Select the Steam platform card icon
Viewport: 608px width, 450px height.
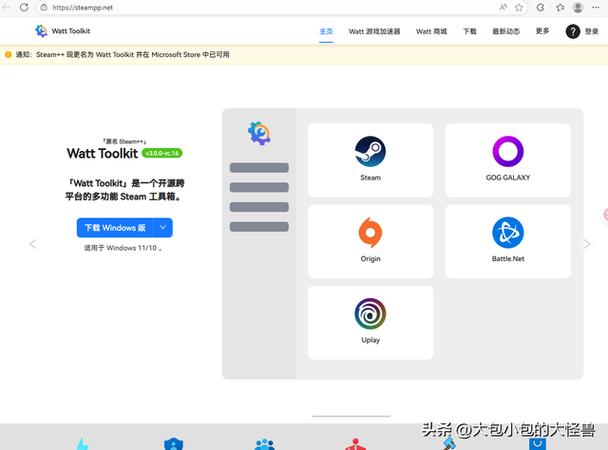(x=370, y=152)
